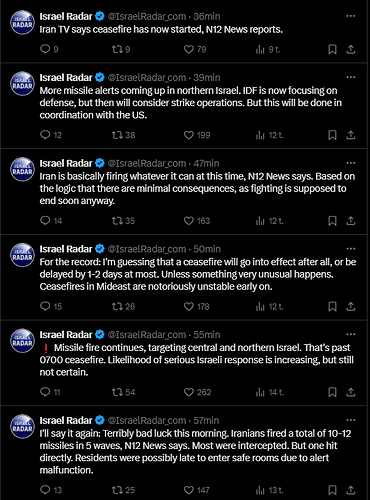Open more options menu on the 57min tweet
The image size is (370, 500).
point(351,420)
